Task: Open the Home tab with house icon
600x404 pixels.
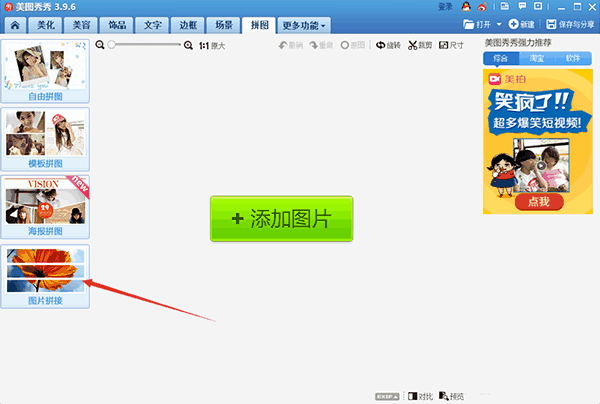Action: pyautogui.click(x=14, y=24)
